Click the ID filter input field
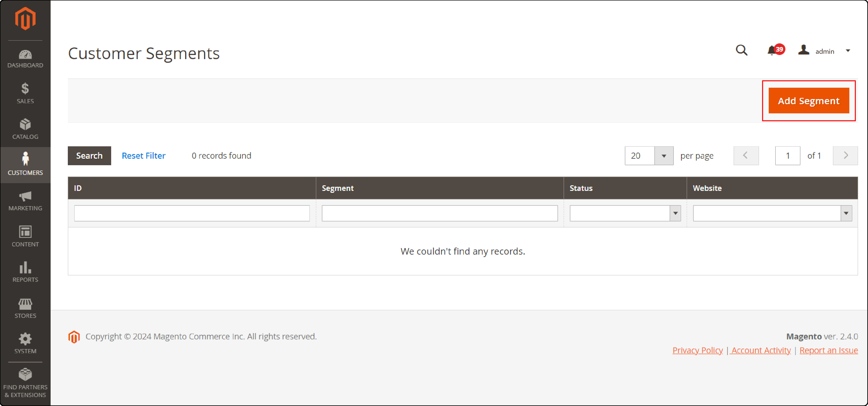The height and width of the screenshot is (406, 868). pos(192,213)
